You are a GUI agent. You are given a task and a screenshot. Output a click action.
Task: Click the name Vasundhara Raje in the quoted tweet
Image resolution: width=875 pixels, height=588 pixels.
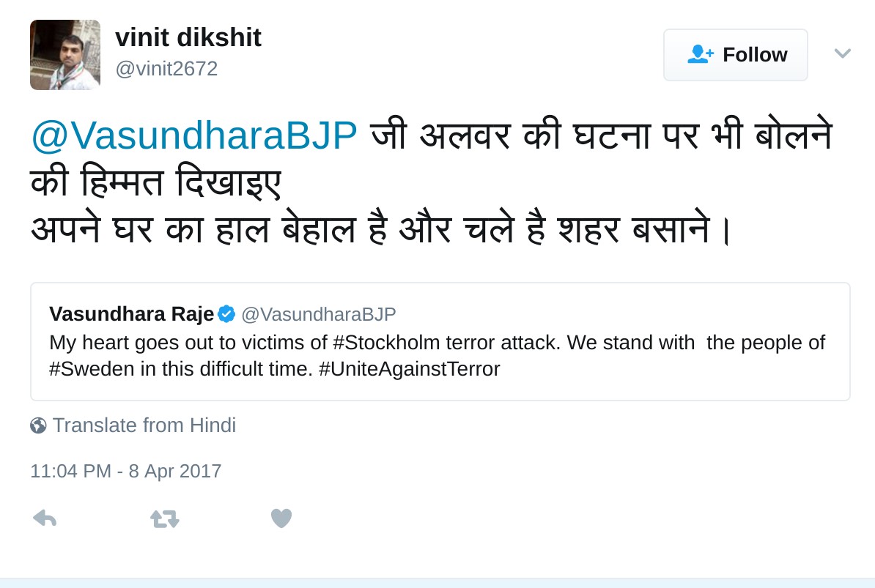[131, 314]
